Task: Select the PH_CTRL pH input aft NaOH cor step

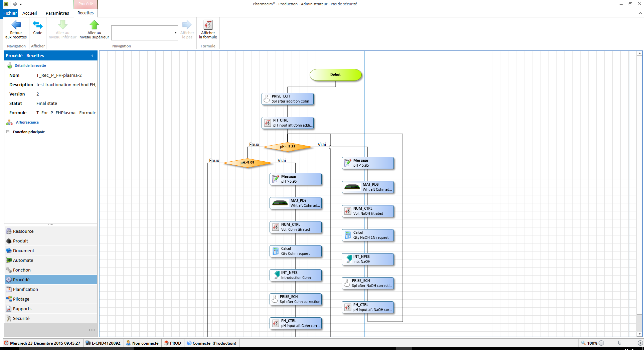Action: (368, 307)
